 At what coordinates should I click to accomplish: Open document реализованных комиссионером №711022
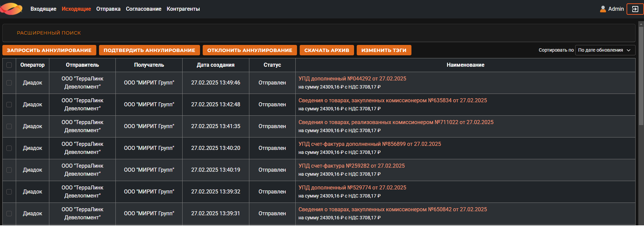[396, 122]
